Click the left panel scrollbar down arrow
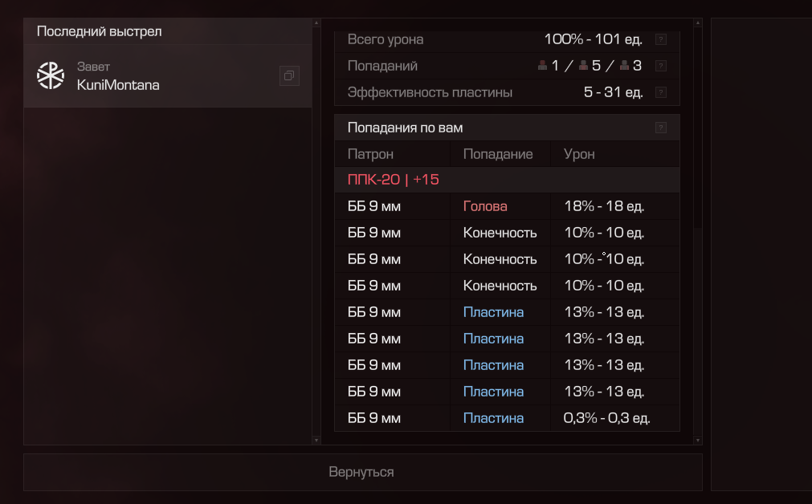This screenshot has height=504, width=812. (x=316, y=440)
